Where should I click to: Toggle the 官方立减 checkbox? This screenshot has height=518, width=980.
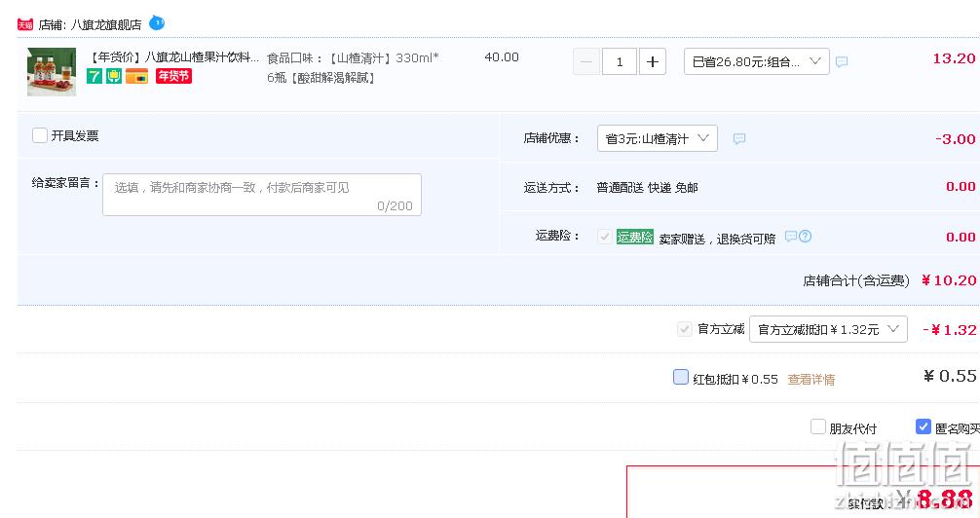[x=685, y=329]
